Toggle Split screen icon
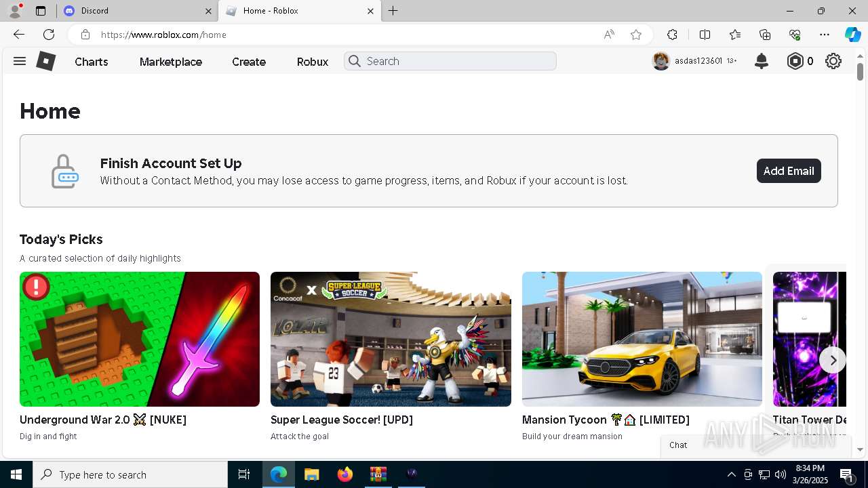868x488 pixels. click(705, 35)
